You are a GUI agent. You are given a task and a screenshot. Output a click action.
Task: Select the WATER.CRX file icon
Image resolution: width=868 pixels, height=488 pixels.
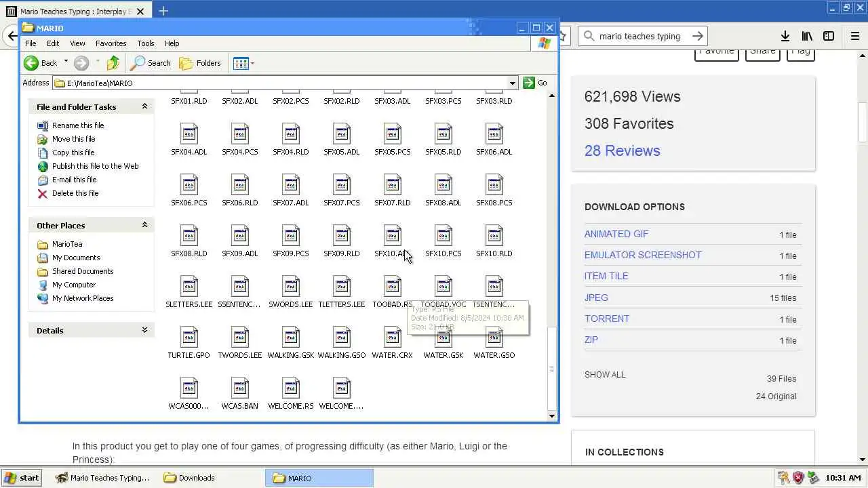[393, 338]
